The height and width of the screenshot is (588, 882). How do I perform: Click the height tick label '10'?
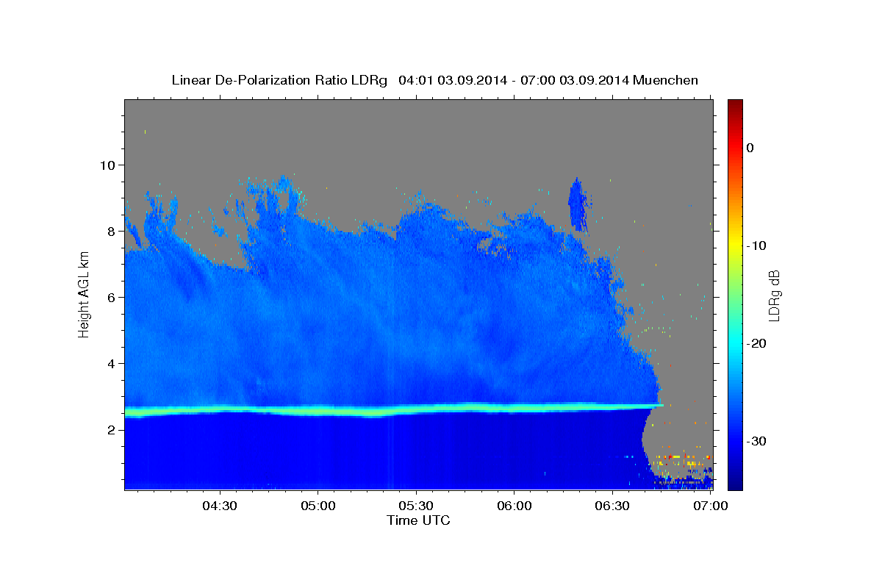[x=107, y=165]
